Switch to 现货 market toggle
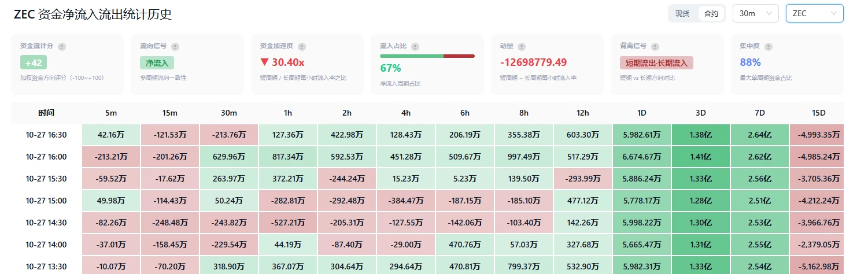 pyautogui.click(x=683, y=13)
